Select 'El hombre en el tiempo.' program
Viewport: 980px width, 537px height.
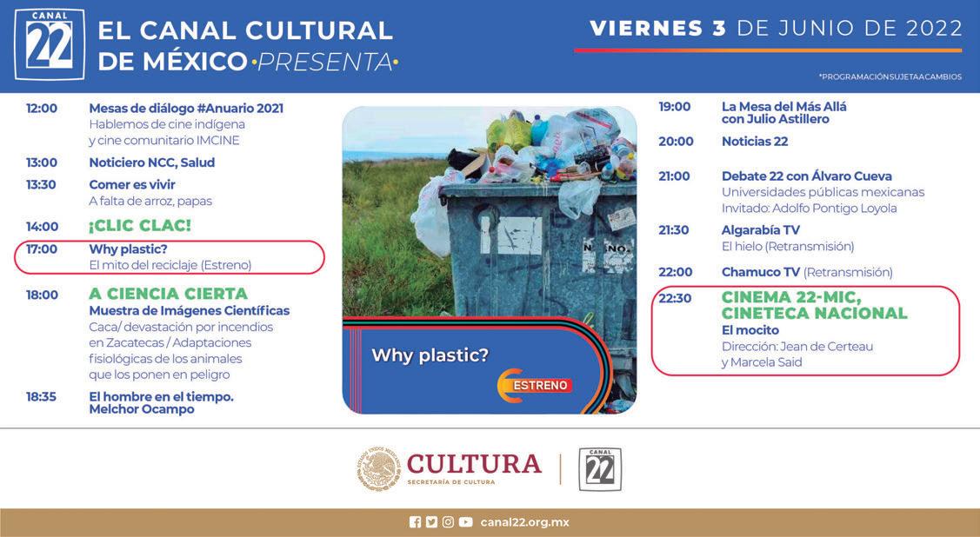coord(161,396)
